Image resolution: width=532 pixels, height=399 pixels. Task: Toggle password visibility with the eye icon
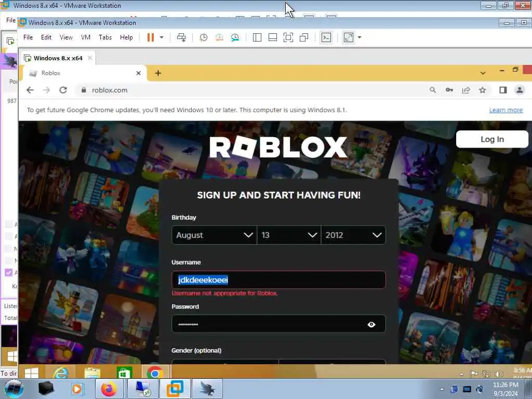(x=371, y=324)
